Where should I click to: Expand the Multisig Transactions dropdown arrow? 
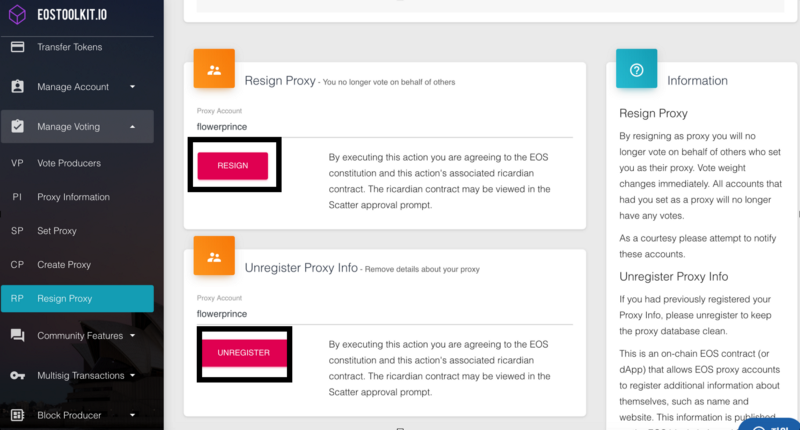(133, 375)
